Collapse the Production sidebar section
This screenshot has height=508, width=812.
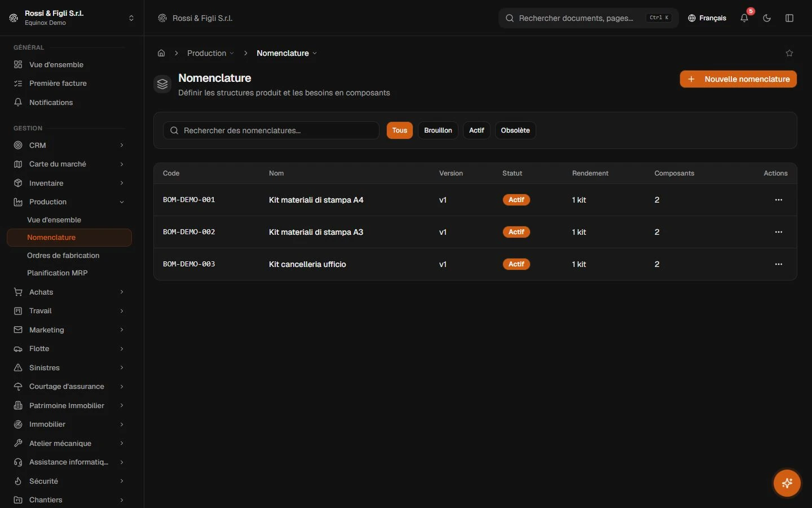[69, 202]
